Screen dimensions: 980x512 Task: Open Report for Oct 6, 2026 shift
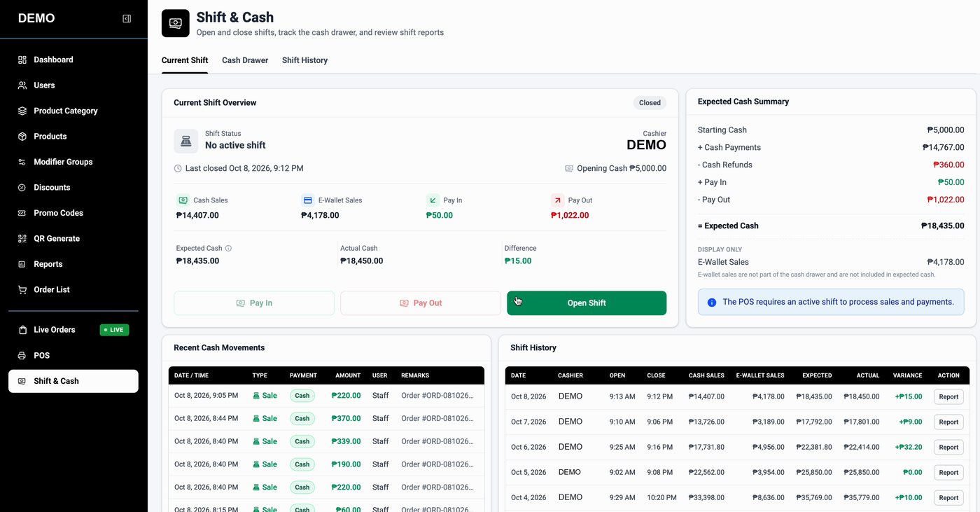pyautogui.click(x=948, y=447)
